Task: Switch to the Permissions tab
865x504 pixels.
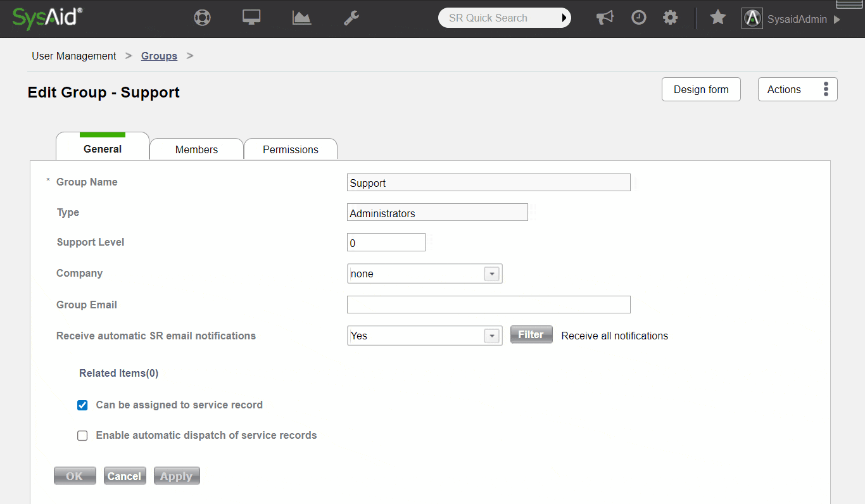Action: pyautogui.click(x=291, y=149)
